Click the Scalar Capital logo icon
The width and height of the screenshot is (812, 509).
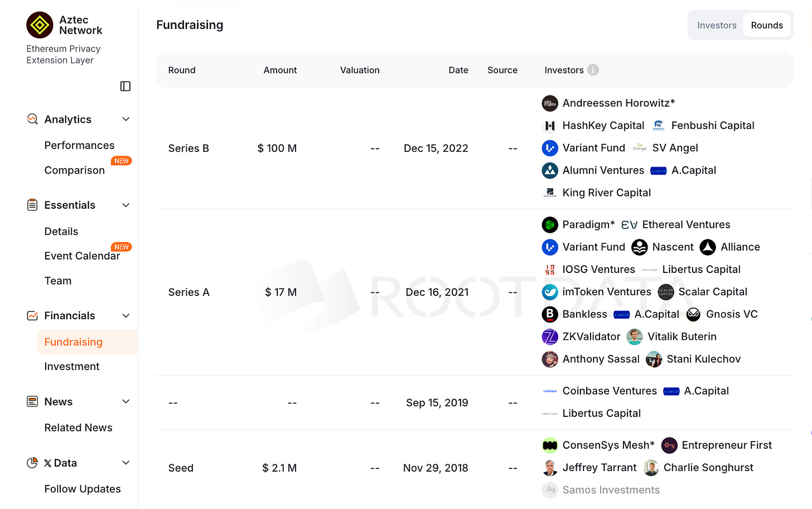point(666,292)
